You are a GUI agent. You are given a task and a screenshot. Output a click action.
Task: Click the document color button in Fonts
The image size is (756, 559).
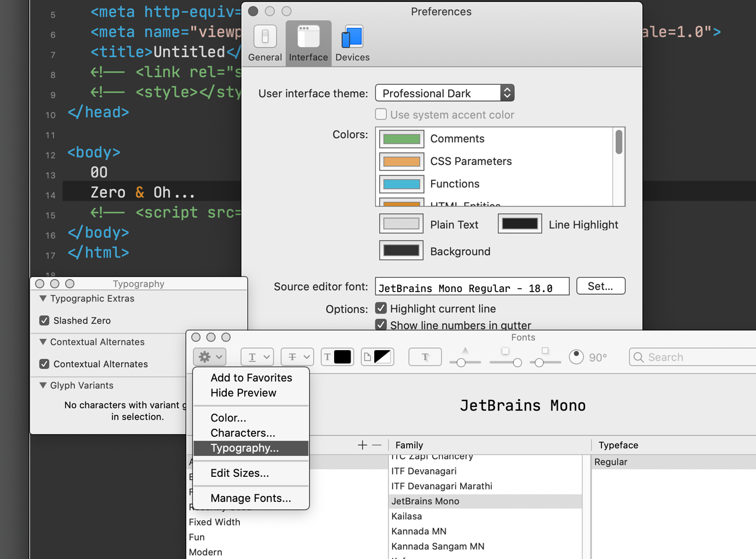click(377, 357)
